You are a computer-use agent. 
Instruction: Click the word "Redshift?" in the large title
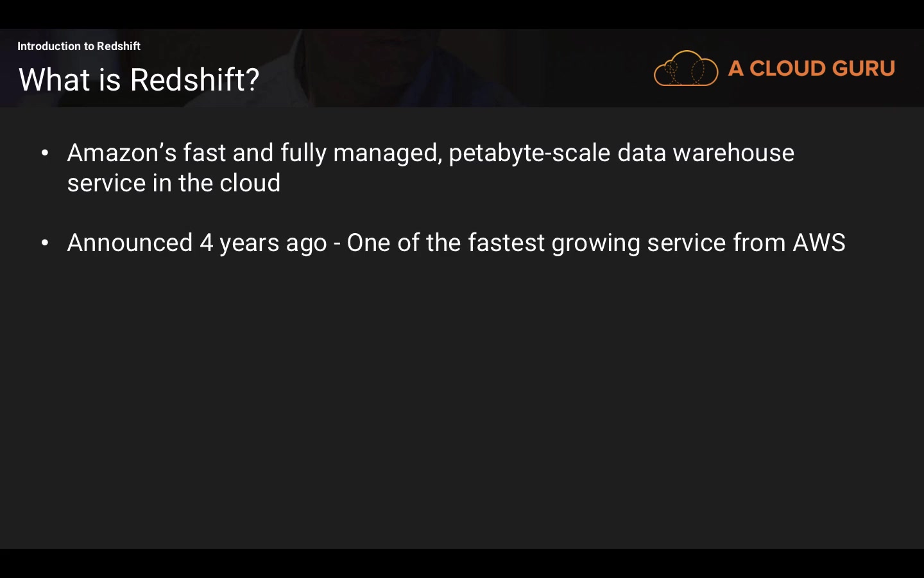point(194,80)
